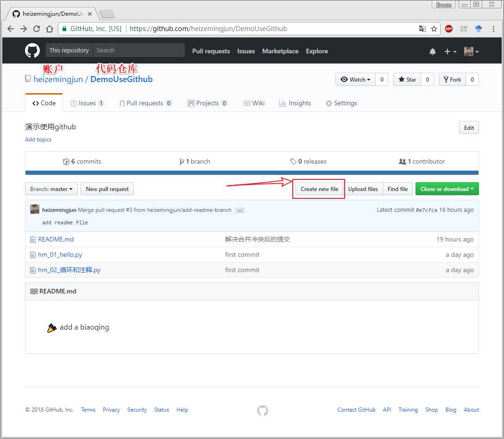Click the hm_01_hello.py file icon

coord(32,255)
